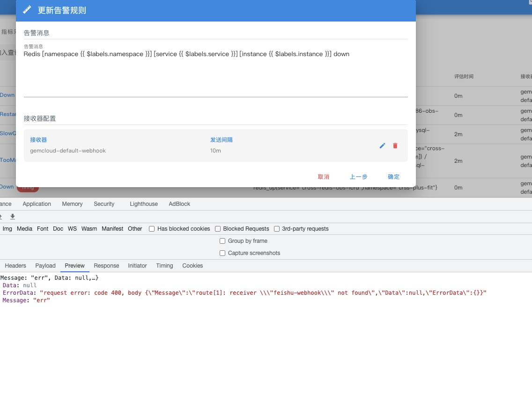Enable Group by frame
Viewport: 532px width, 393px height.
pyautogui.click(x=222, y=241)
